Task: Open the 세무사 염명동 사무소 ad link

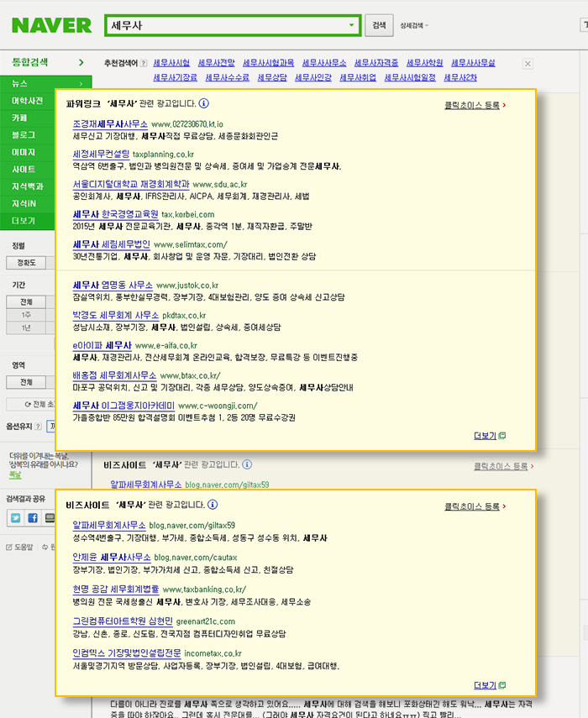Action: pos(113,286)
